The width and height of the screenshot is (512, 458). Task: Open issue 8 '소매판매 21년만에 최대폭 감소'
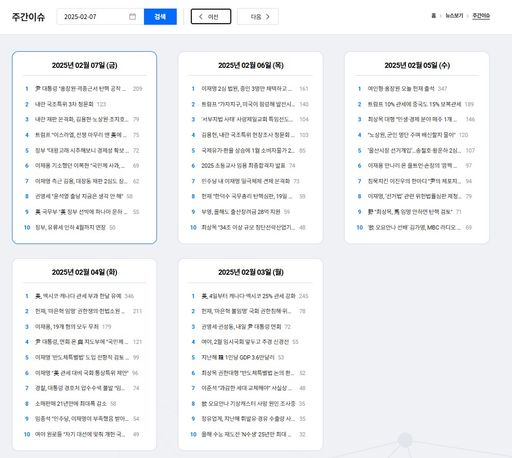[x=71, y=403]
